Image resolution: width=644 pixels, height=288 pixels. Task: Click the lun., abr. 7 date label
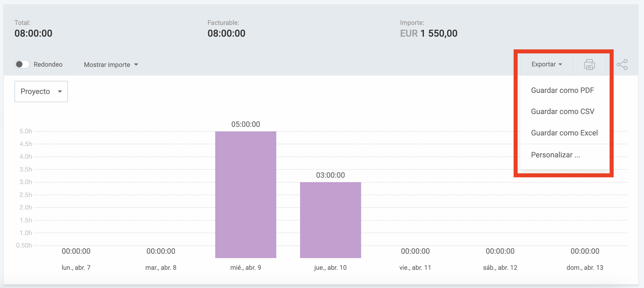pyautogui.click(x=76, y=268)
